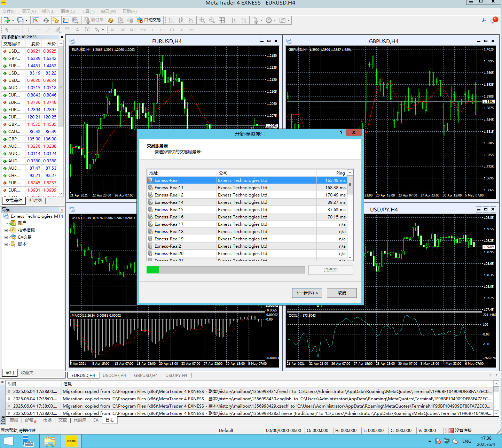Toggle the Strategy Tester panel

tap(75, 20)
